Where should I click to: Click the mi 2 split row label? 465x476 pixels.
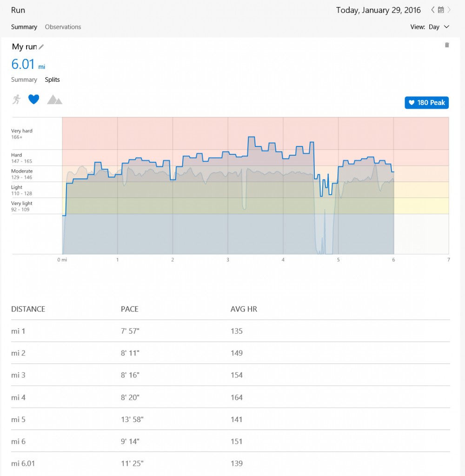point(18,353)
